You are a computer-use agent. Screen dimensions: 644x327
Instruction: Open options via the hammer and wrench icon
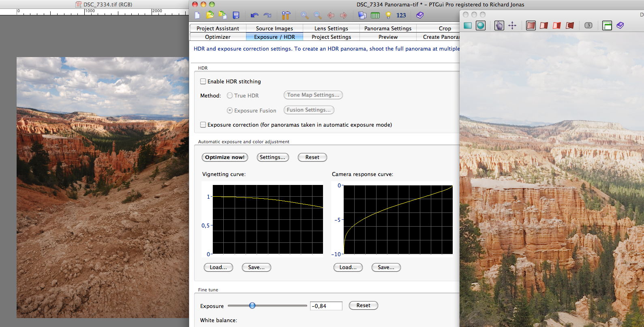tap(286, 15)
